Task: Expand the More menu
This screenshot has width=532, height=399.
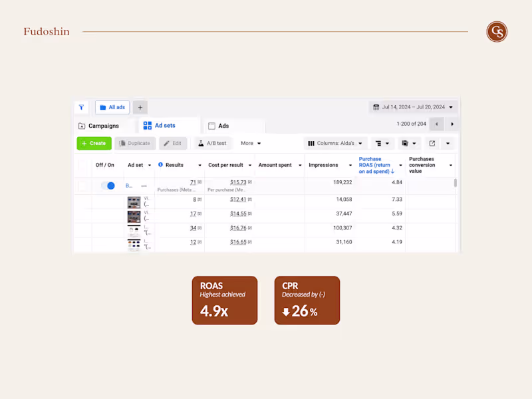Action: point(251,144)
